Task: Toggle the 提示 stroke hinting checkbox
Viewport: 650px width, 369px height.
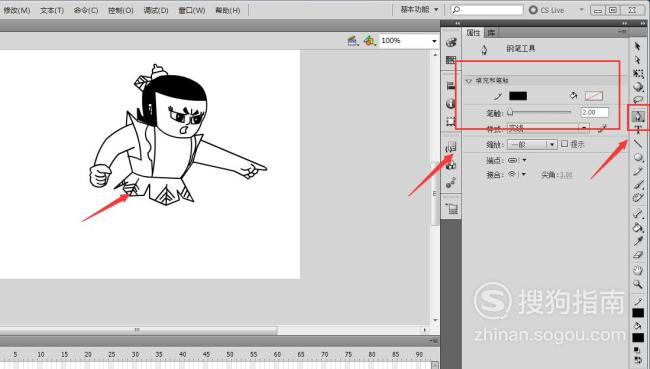Action: pyautogui.click(x=564, y=144)
